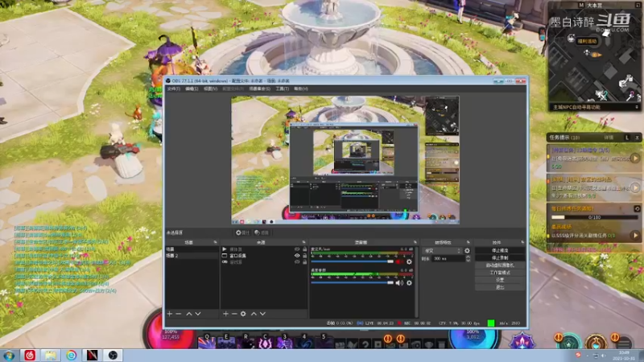Increase transition duration with the up arrow

click(x=468, y=257)
